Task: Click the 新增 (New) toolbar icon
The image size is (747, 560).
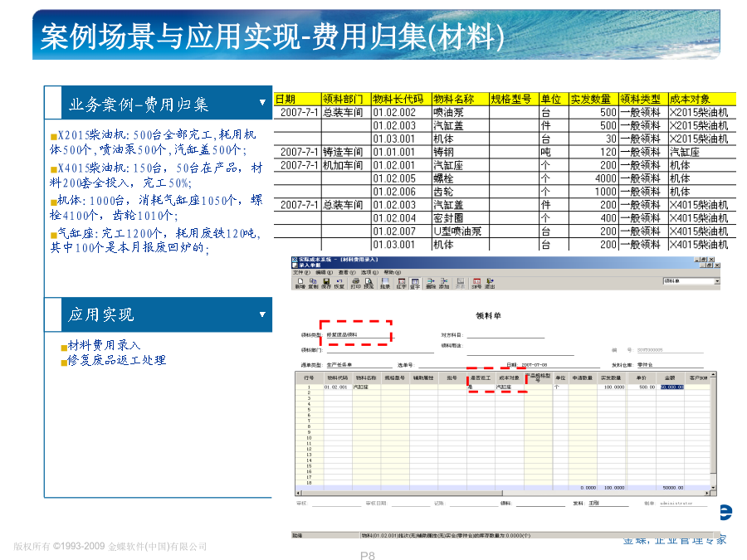Action: pos(300,284)
